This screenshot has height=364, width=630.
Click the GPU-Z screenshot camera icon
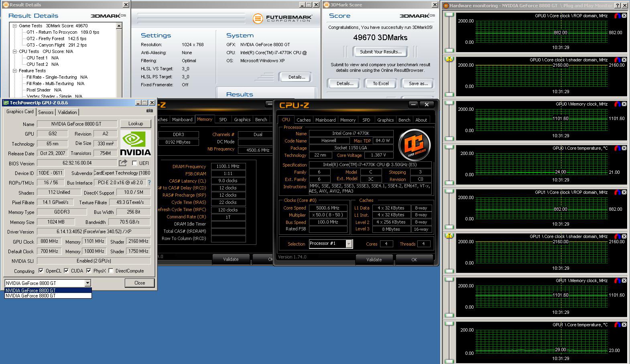tap(150, 111)
